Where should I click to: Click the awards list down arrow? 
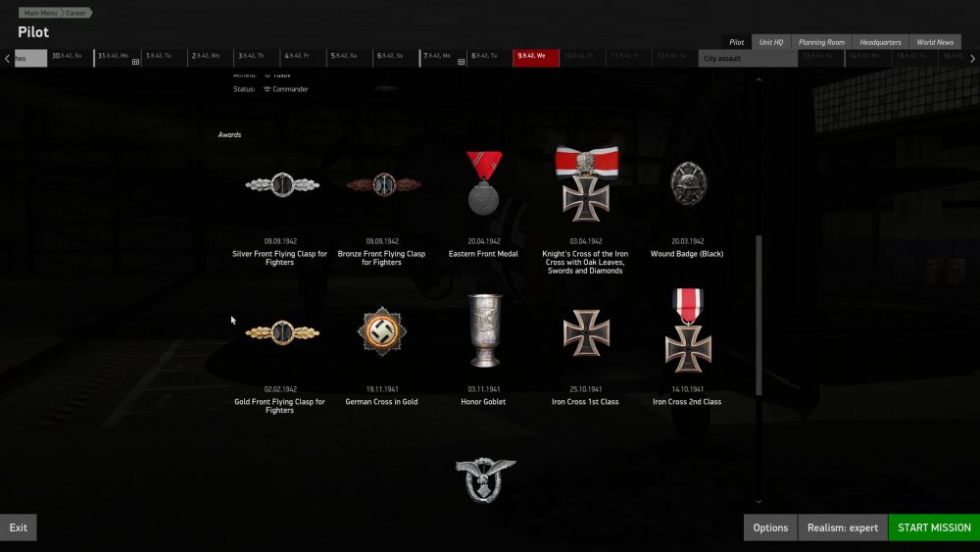coord(759,501)
